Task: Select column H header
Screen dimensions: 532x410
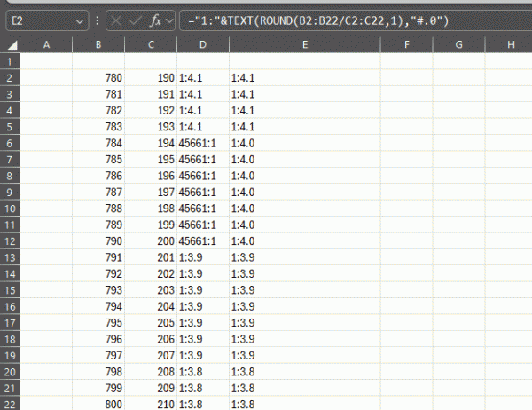Action: (x=512, y=44)
